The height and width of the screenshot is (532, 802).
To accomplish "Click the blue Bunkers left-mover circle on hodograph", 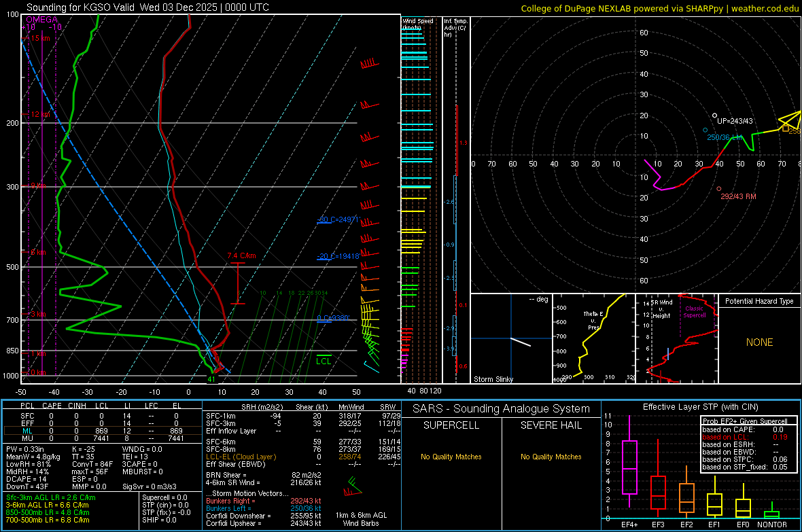I will pos(705,130).
